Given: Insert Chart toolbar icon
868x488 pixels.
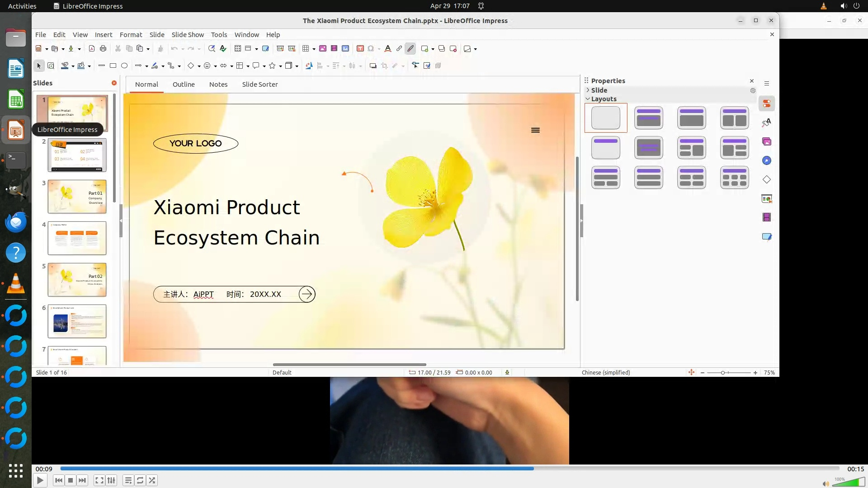Looking at the screenshot, I should click(x=345, y=49).
